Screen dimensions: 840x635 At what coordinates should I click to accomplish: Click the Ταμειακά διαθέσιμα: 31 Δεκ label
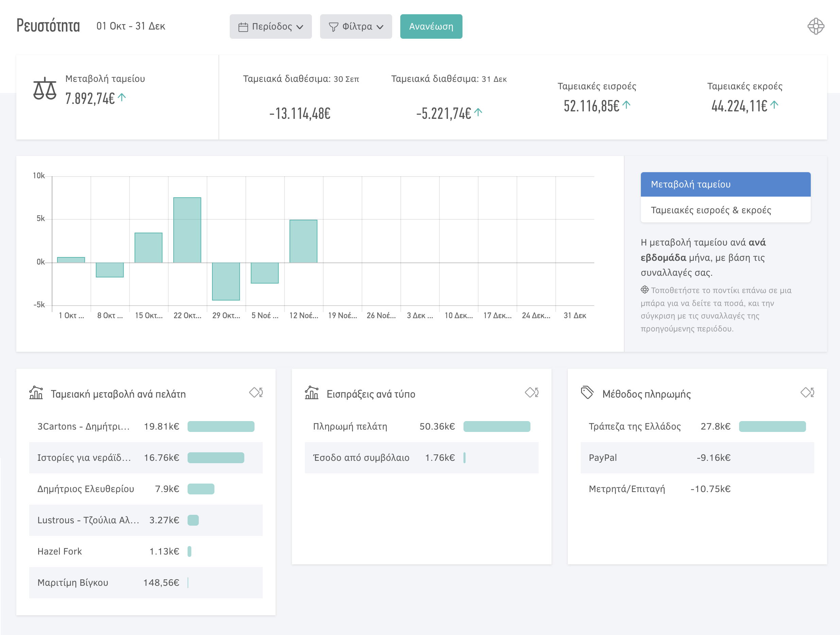[449, 79]
